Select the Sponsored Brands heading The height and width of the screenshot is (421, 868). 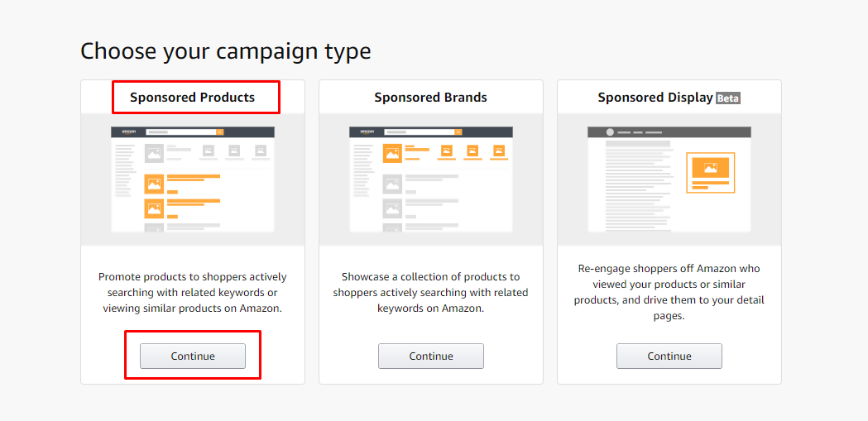click(x=430, y=98)
